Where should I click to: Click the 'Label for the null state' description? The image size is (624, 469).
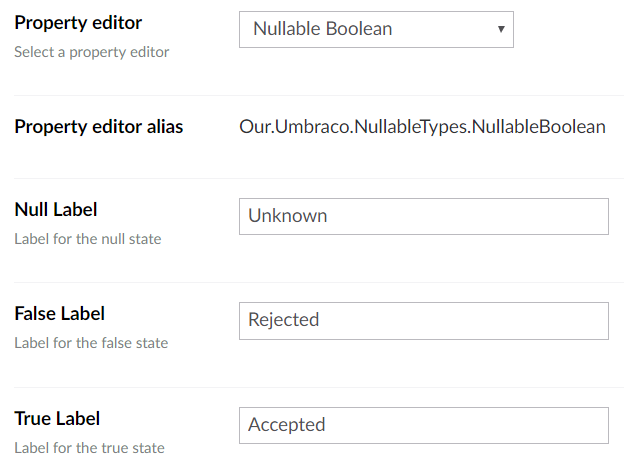coord(88,239)
